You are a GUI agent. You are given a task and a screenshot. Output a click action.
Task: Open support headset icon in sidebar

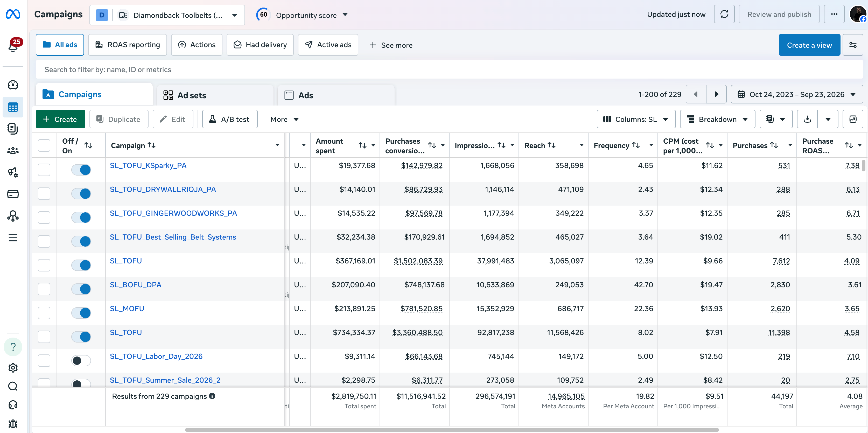pos(13,405)
